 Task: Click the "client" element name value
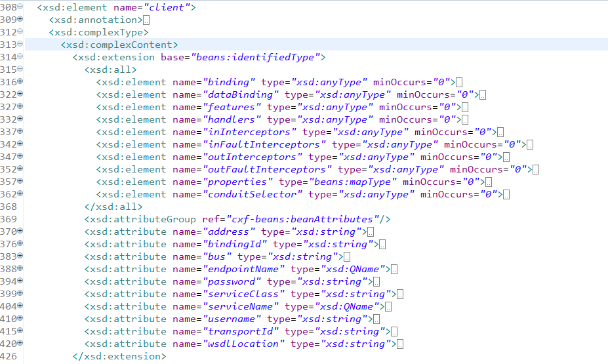(x=167, y=7)
